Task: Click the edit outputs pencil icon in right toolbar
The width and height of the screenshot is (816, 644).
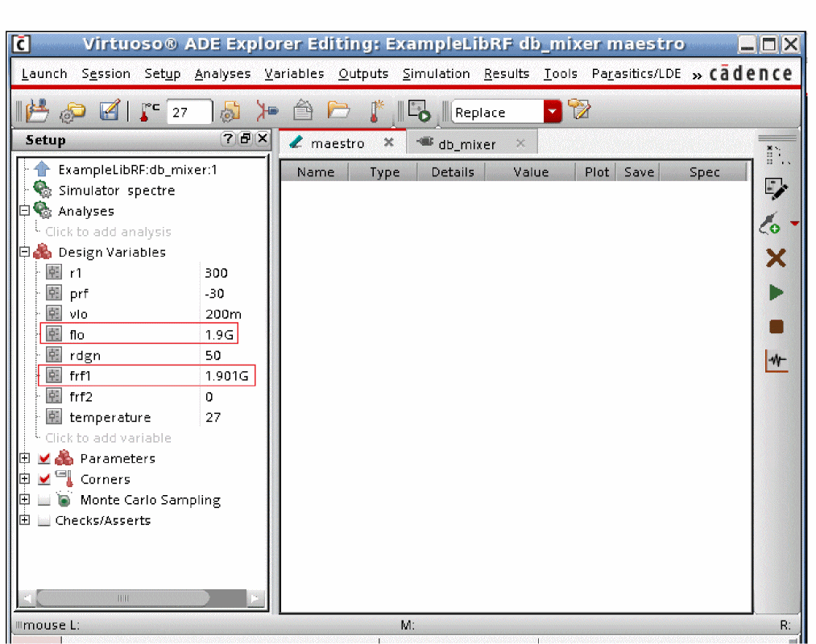Action: point(776,189)
